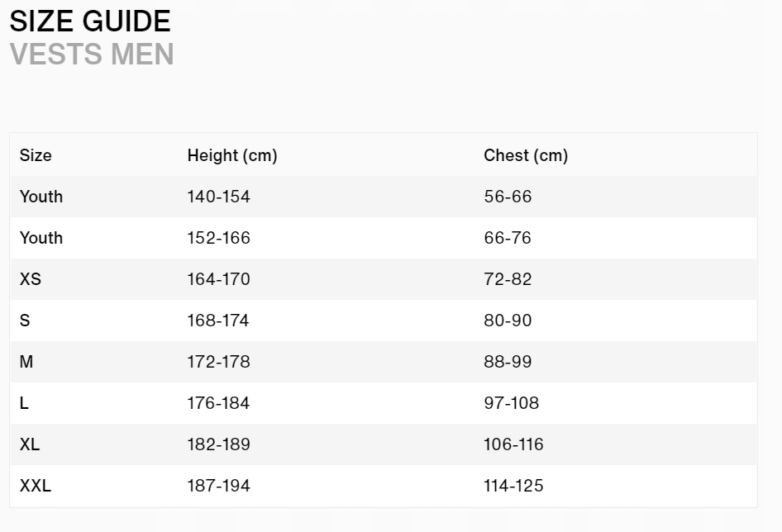Viewport: 782px width, 532px height.
Task: Select the Height (cm) column header
Action: [232, 155]
